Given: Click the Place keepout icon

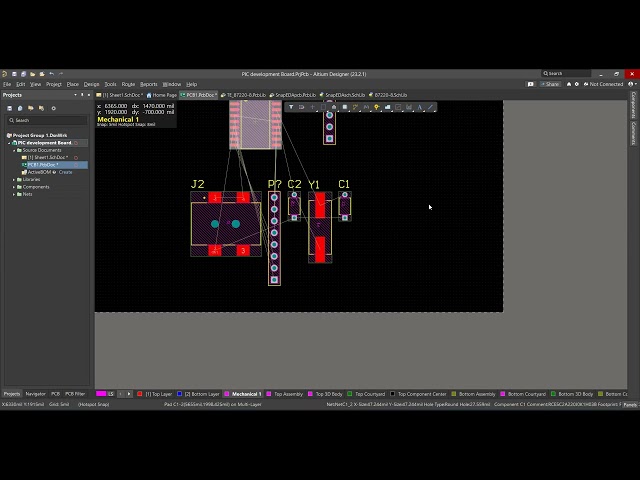Looking at the screenshot, I should coord(398,107).
